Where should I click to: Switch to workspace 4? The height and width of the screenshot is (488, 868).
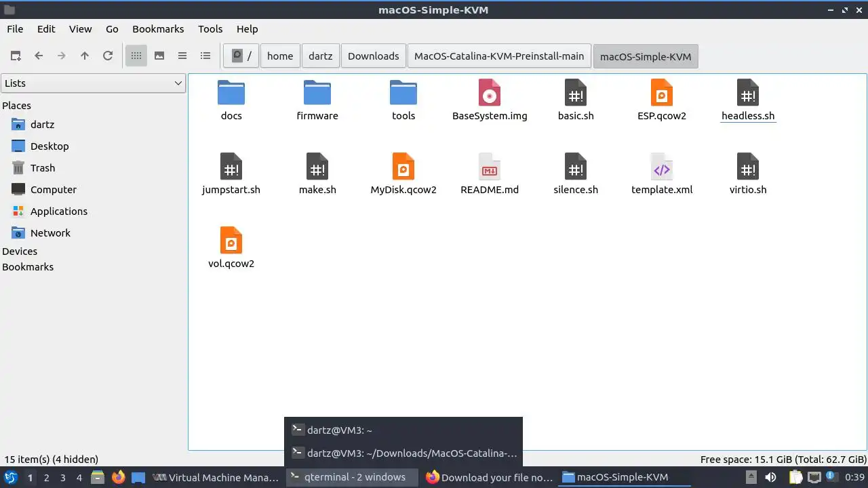[79, 478]
